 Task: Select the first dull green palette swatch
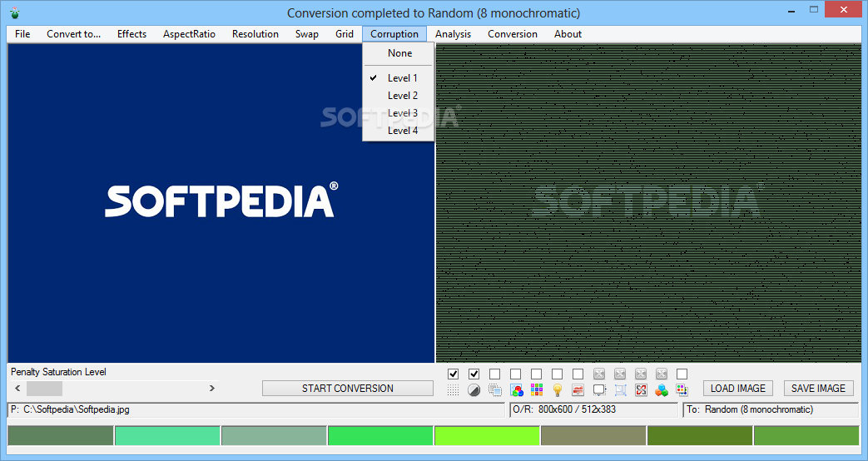(61, 435)
